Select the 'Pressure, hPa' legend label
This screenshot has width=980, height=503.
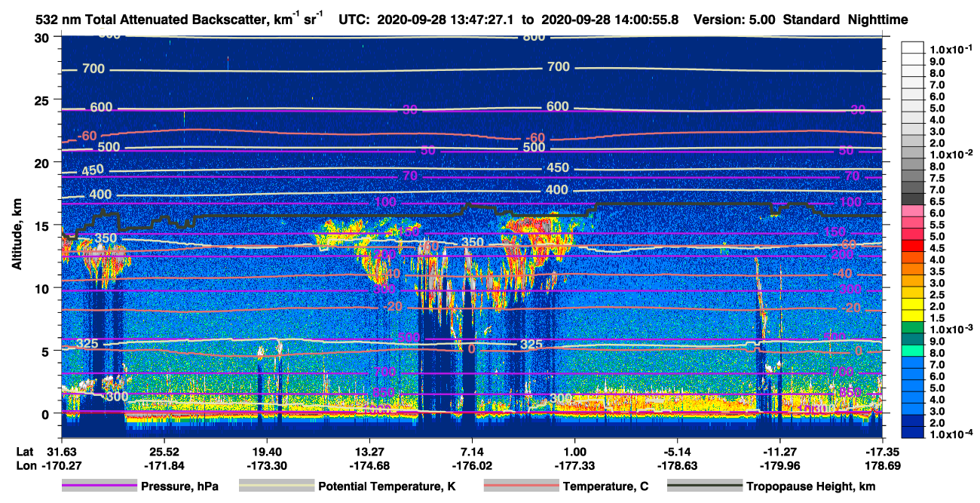coord(179,486)
